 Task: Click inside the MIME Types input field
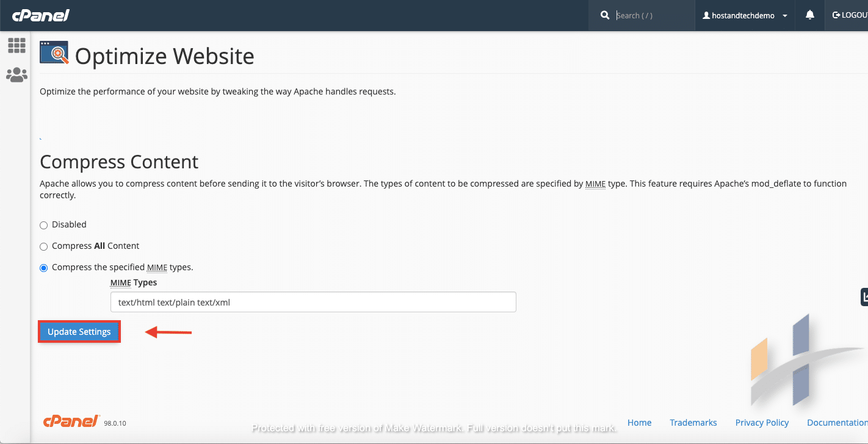tap(313, 302)
